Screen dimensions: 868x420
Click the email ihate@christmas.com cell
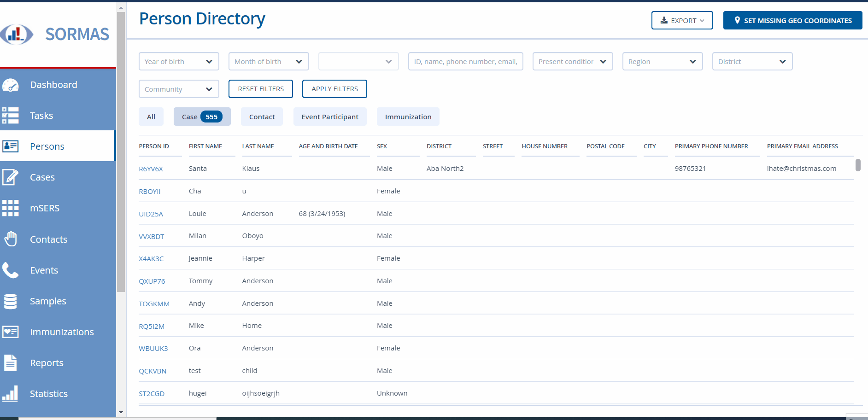click(x=802, y=169)
